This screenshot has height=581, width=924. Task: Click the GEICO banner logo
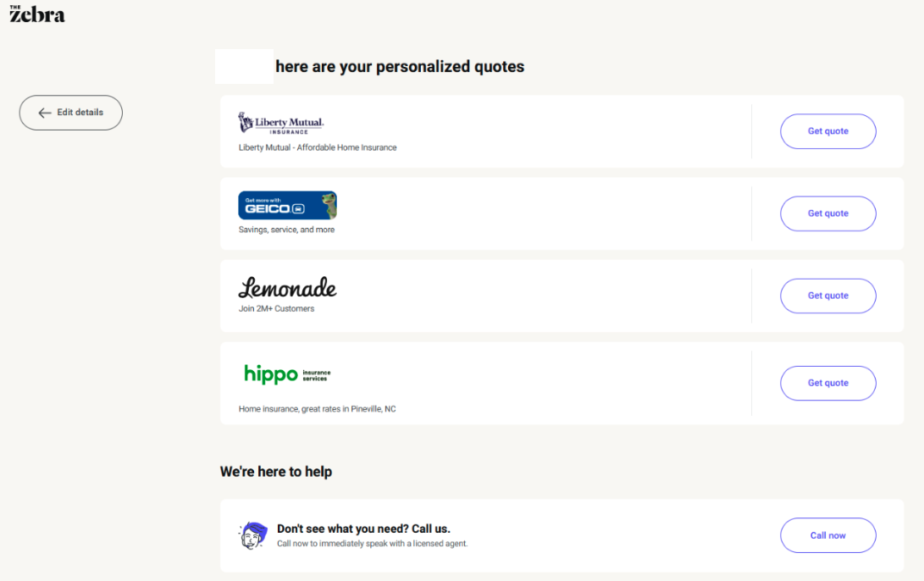(x=287, y=206)
